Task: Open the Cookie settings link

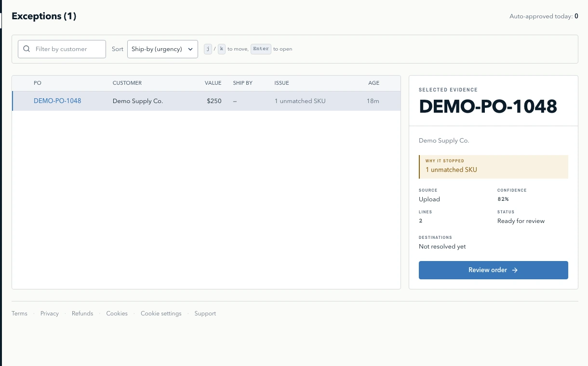Action: tap(161, 314)
